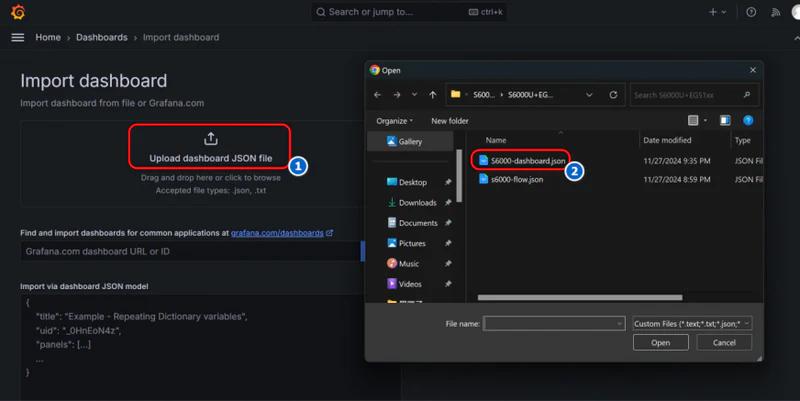Screen dimensions: 800x401
Task: Open the help question mark icon
Action: 751,12
